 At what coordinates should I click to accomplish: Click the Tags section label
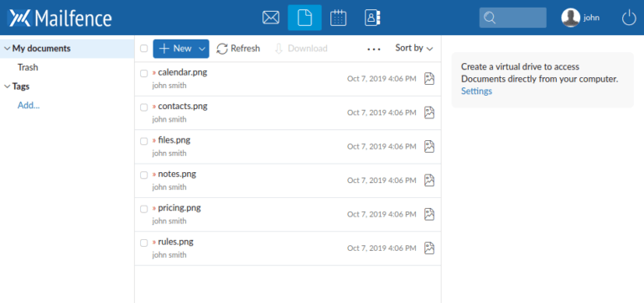point(21,86)
